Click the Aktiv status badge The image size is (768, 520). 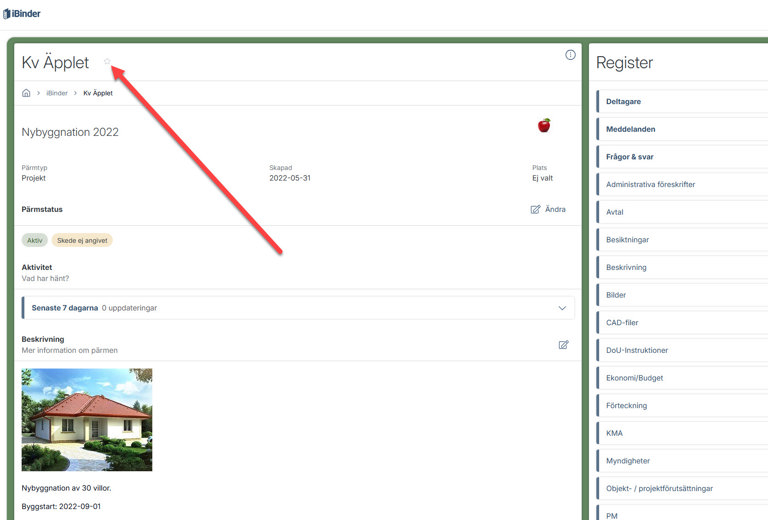[35, 240]
